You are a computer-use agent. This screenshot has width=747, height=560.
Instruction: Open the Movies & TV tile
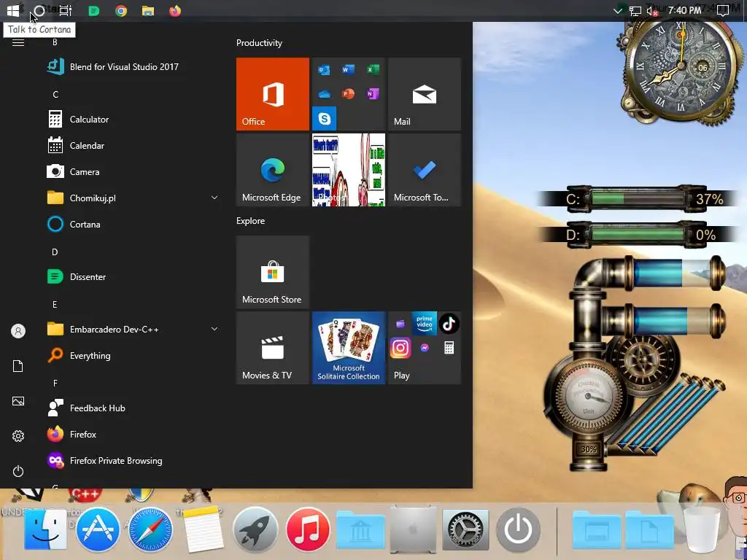pos(273,348)
